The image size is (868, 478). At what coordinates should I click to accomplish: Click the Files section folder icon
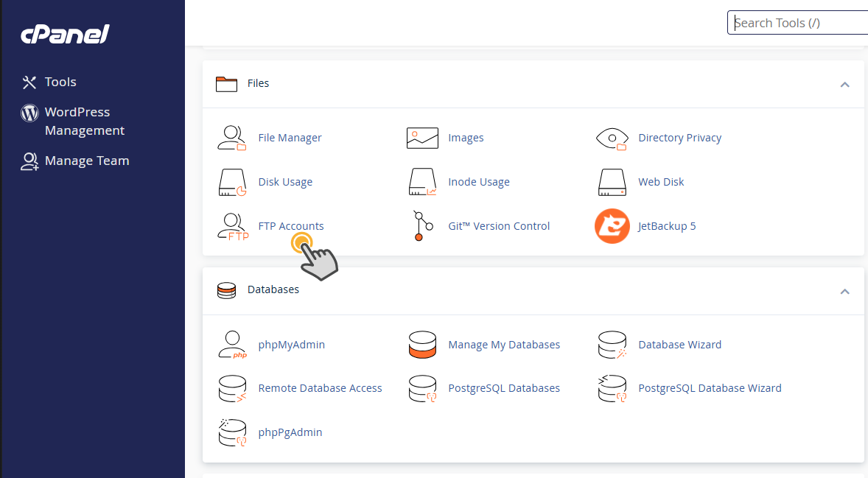click(226, 83)
